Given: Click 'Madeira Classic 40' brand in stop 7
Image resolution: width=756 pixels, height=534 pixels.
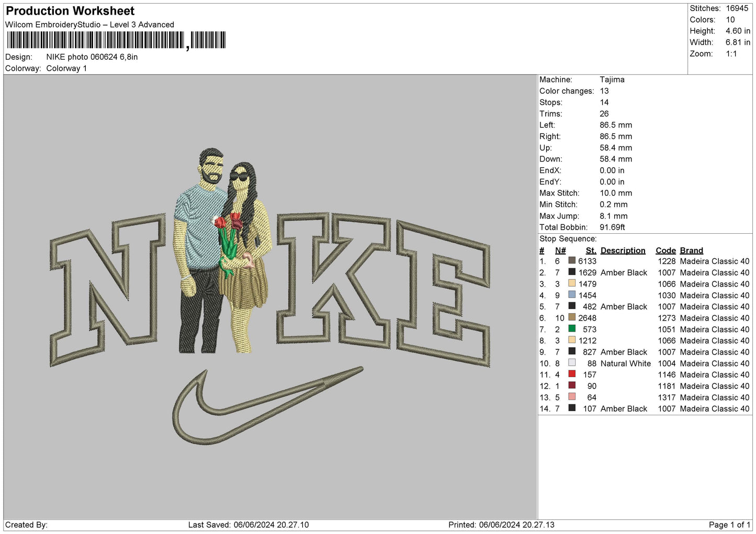Looking at the screenshot, I should pyautogui.click(x=715, y=330).
